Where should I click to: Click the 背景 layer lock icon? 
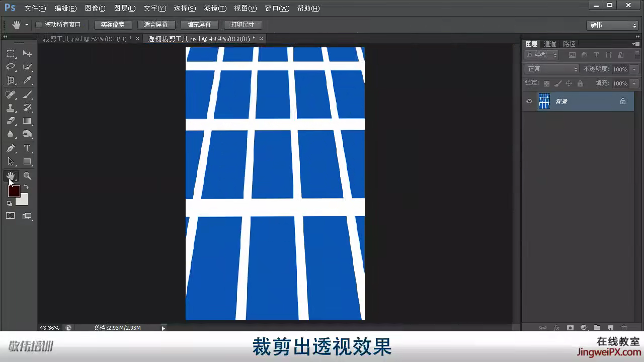click(x=623, y=101)
